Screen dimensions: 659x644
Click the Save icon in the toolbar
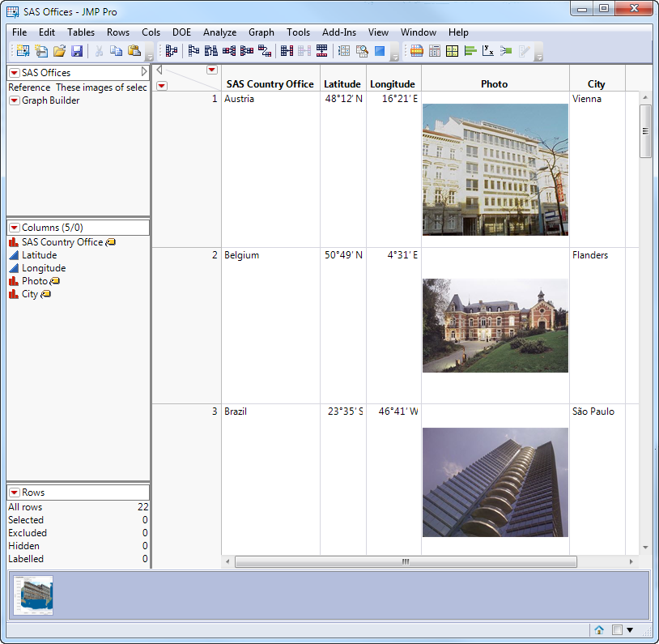pos(77,51)
